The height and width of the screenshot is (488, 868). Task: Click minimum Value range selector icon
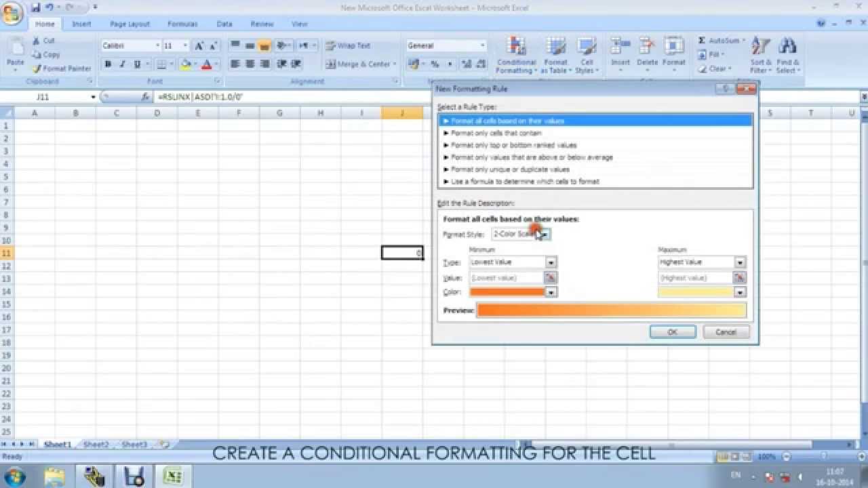pyautogui.click(x=551, y=278)
